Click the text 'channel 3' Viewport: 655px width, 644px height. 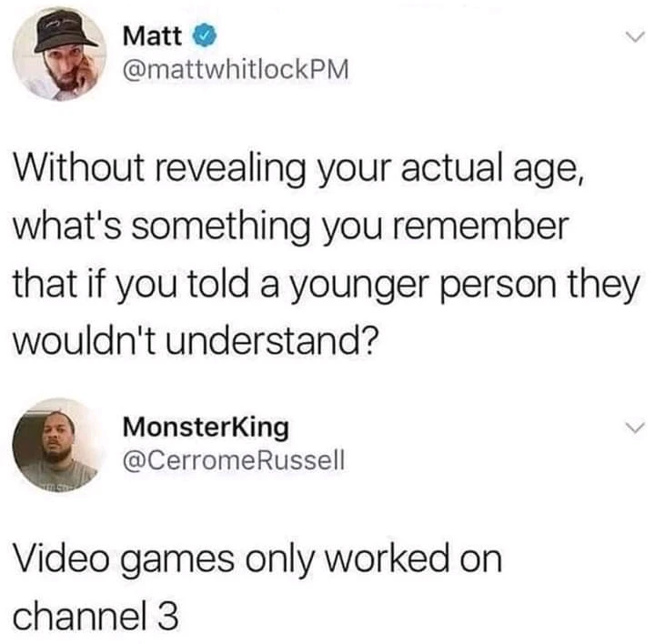pyautogui.click(x=96, y=615)
